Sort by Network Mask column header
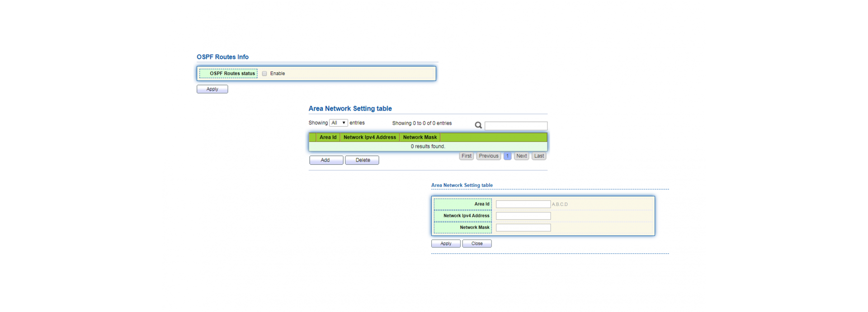This screenshot has width=868, height=312. [x=420, y=137]
